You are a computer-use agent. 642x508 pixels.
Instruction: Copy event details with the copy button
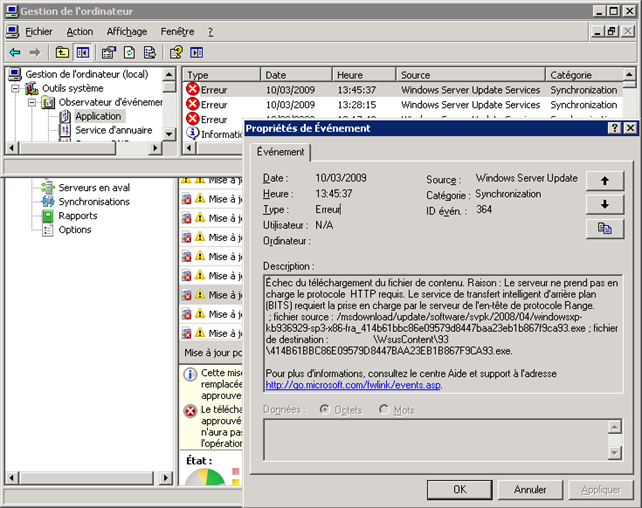point(605,228)
